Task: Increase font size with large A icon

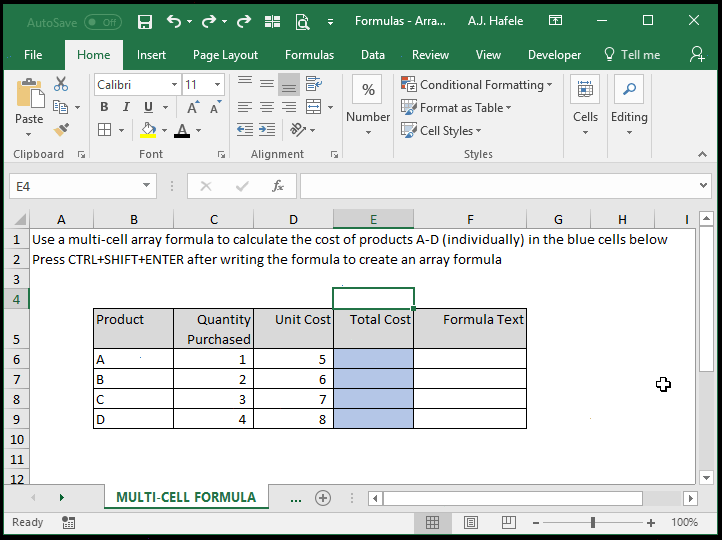Action: pos(193,107)
